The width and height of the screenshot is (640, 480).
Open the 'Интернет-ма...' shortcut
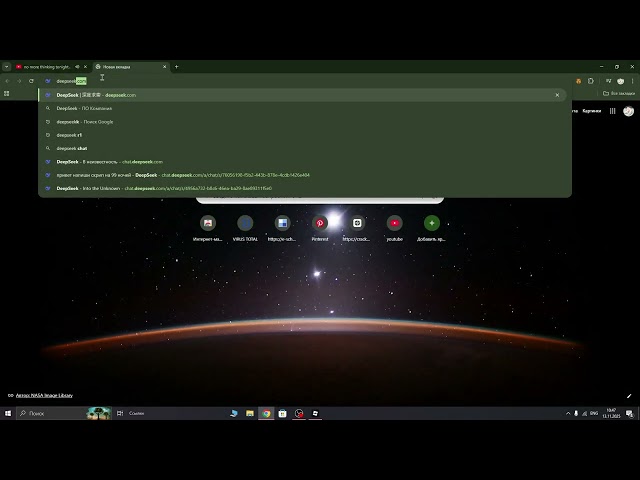tap(208, 227)
